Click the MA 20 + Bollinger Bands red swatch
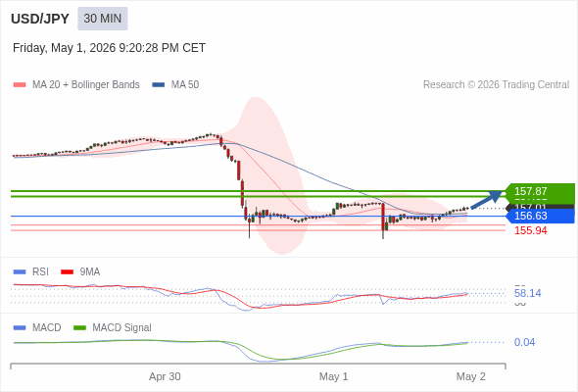This screenshot has width=578, height=392. point(20,85)
